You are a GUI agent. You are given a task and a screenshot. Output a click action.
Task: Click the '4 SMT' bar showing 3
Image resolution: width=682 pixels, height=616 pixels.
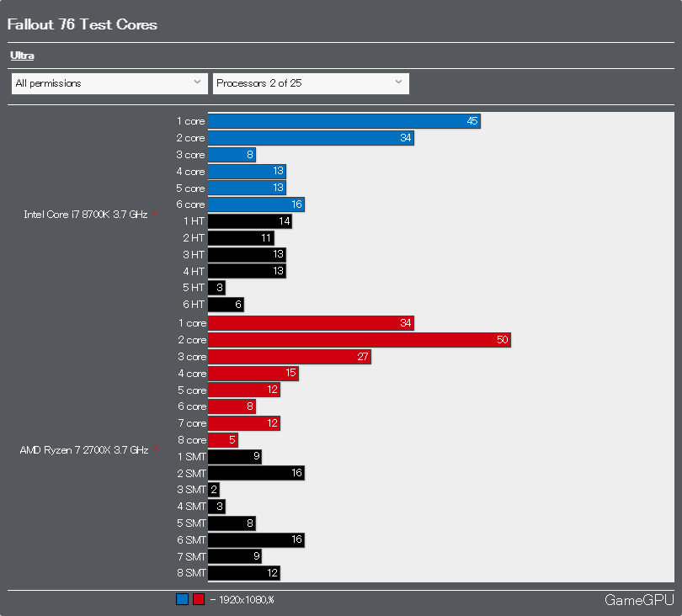tap(216, 507)
